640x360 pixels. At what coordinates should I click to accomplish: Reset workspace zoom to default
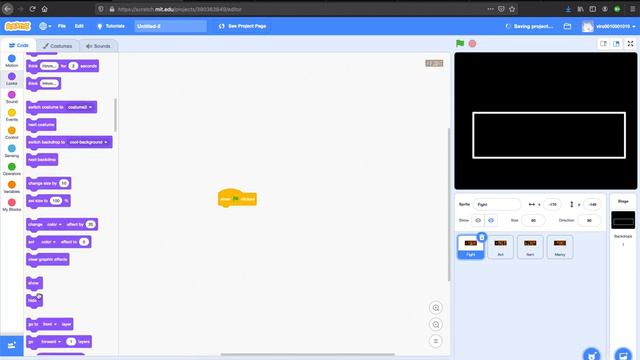tap(436, 341)
